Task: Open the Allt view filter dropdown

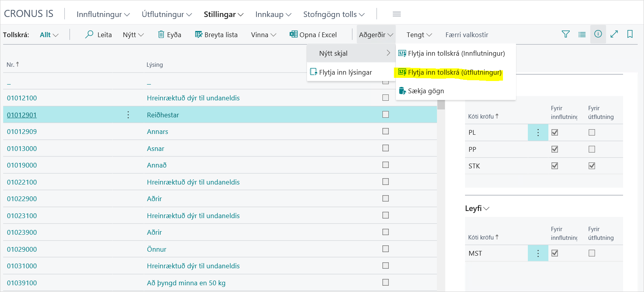Action: [49, 35]
